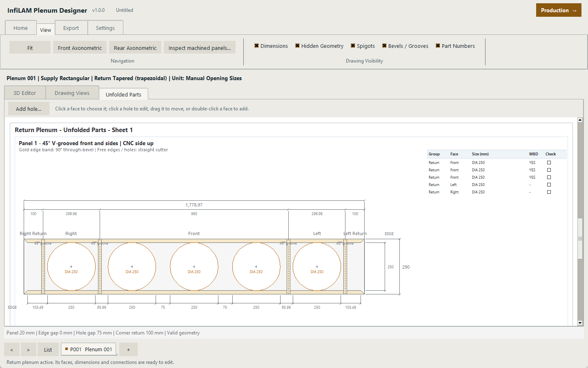
Task: Click the scrollbar down arrow
Action: [580, 323]
